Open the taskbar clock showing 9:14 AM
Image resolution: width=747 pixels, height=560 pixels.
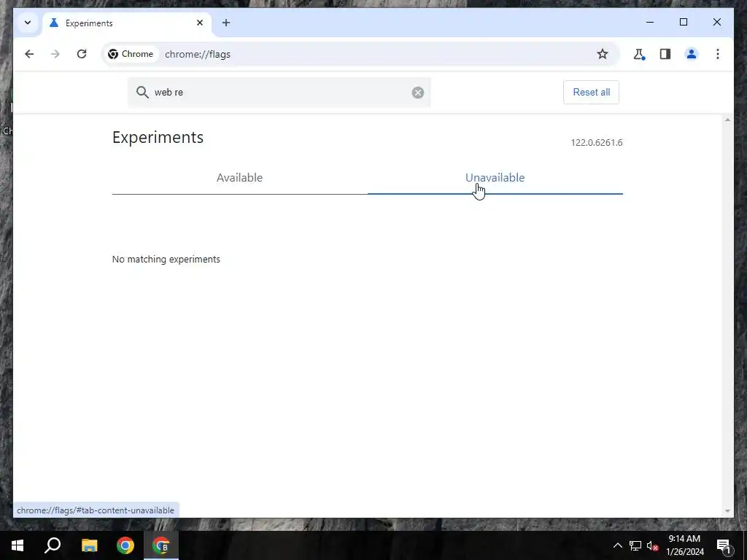684,545
